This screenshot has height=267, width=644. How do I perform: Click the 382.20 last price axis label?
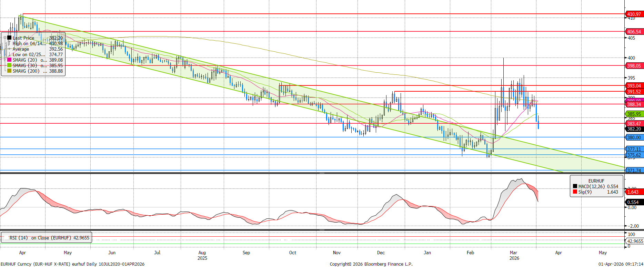click(634, 129)
